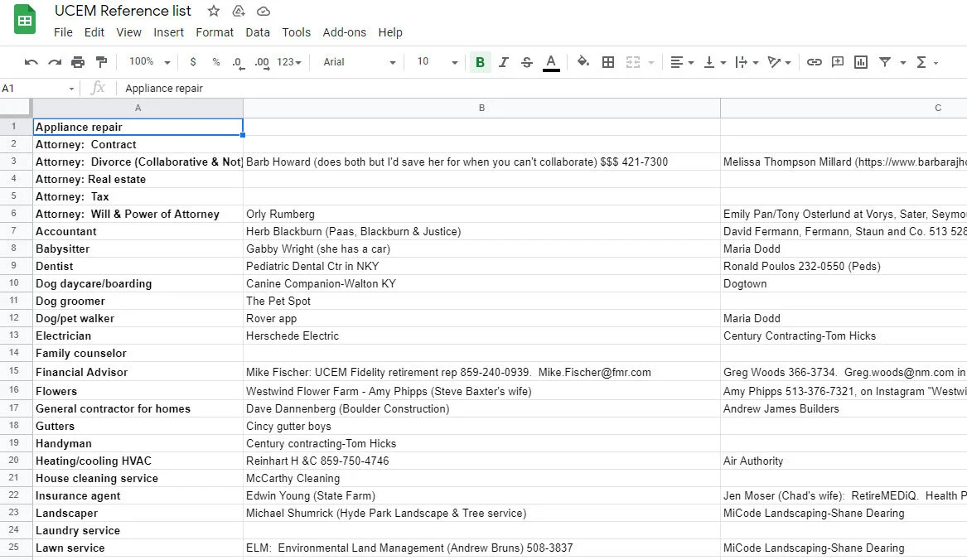Click the select-all corner box
The height and width of the screenshot is (560, 967).
tap(16, 108)
